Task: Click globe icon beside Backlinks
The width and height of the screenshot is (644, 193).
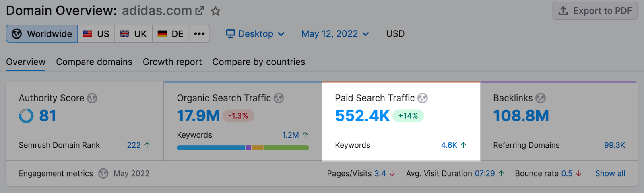Action: pos(541,98)
